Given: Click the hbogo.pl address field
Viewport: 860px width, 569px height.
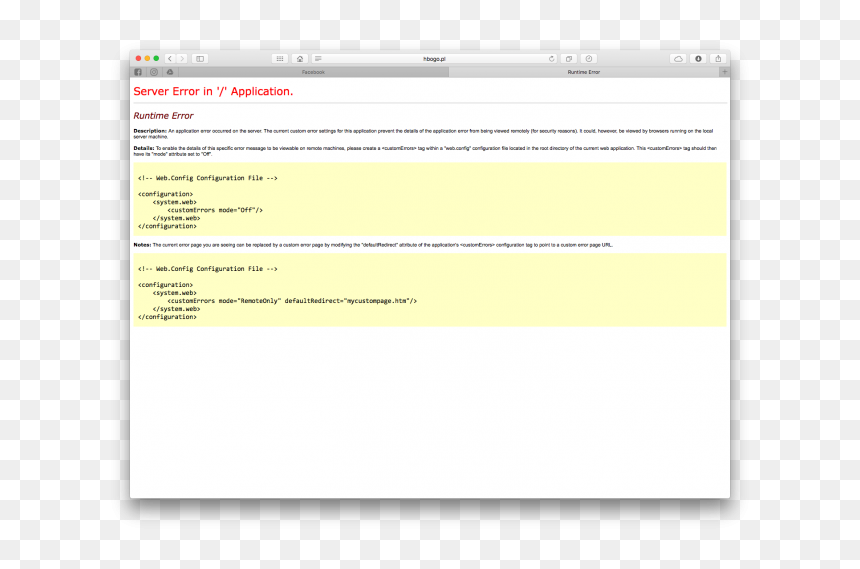Looking at the screenshot, I should [434, 59].
